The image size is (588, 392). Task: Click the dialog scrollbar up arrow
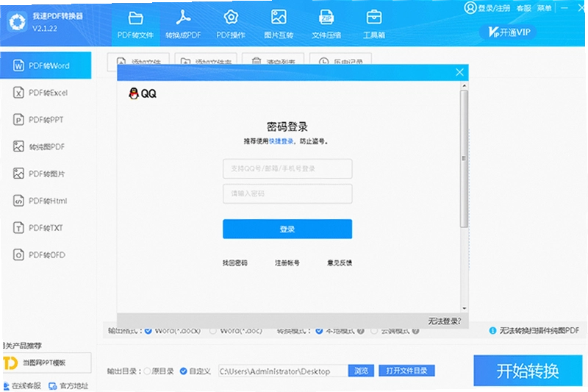pyautogui.click(x=465, y=86)
